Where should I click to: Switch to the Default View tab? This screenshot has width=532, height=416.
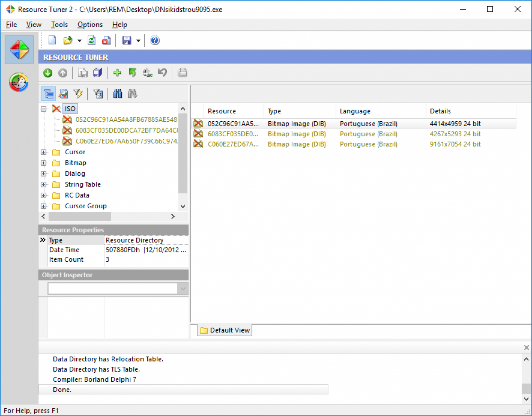(225, 330)
